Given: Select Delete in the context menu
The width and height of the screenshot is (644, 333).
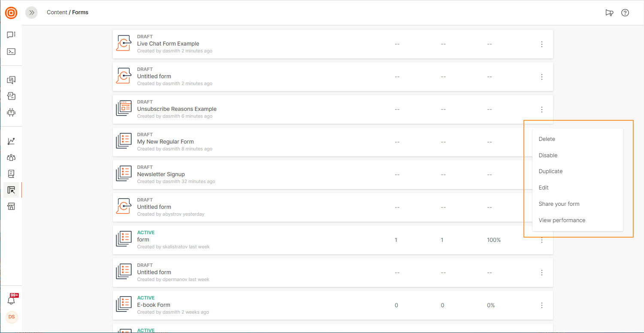Looking at the screenshot, I should (547, 139).
